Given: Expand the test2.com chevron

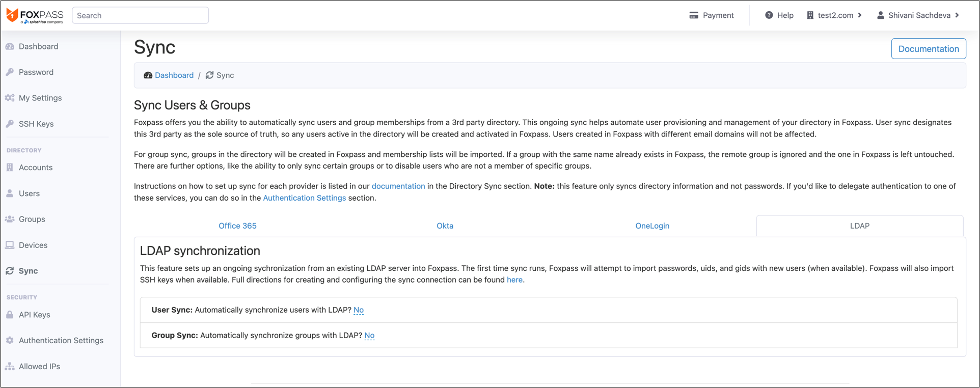Looking at the screenshot, I should 860,15.
